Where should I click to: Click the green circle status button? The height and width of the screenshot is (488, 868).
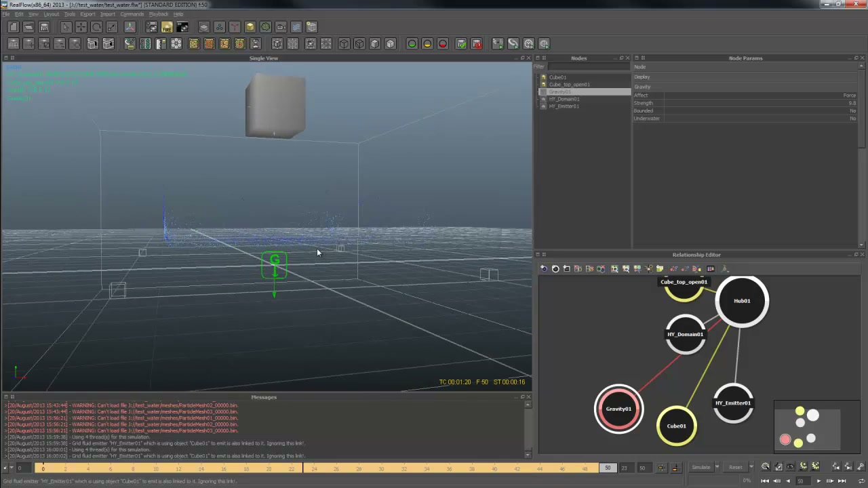(x=412, y=44)
